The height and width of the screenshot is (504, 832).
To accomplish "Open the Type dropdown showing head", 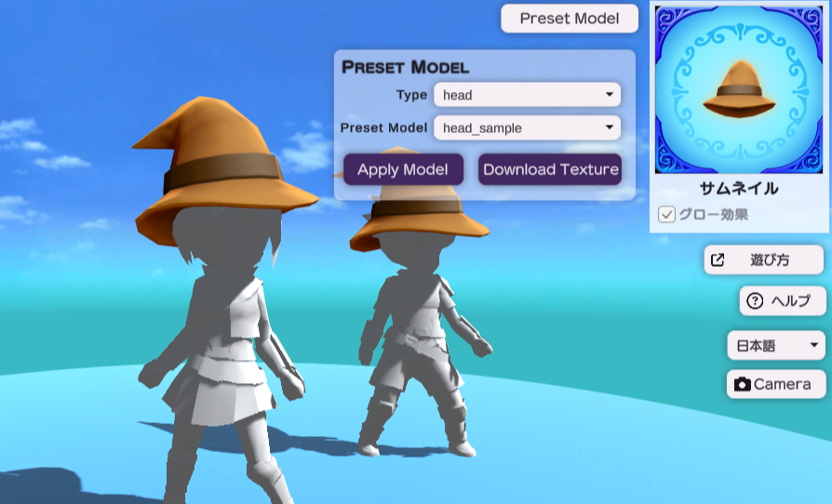I will [527, 95].
